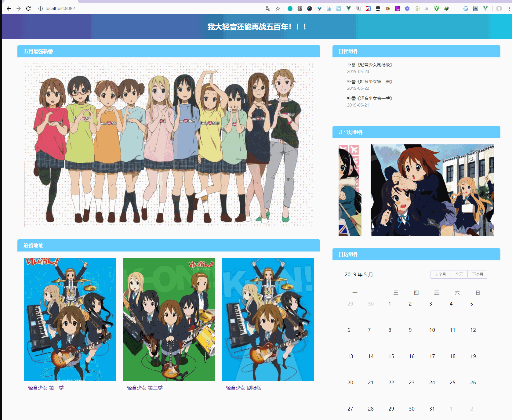Open the Tampermonkey extension icon
This screenshot has width=512, height=420.
point(378,9)
